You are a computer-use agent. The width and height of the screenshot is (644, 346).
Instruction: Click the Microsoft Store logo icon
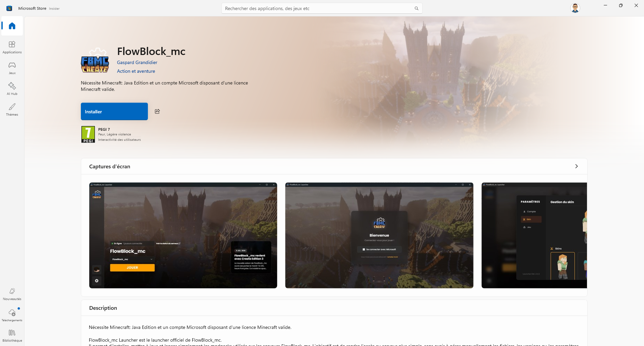coord(9,8)
